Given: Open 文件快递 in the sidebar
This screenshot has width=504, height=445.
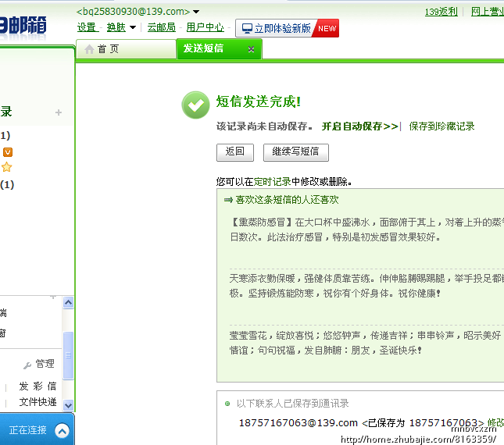Looking at the screenshot, I should (38, 401).
